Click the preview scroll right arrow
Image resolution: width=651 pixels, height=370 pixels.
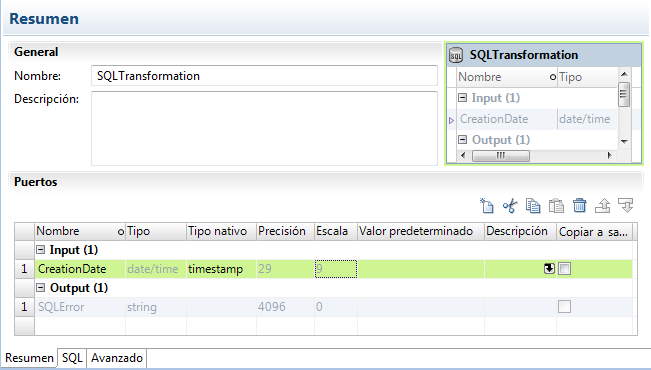[x=609, y=156]
